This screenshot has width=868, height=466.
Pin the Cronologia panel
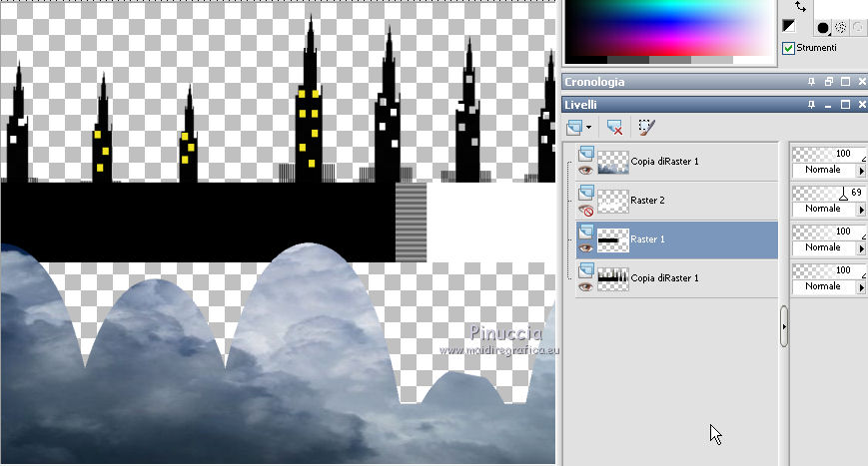811,82
